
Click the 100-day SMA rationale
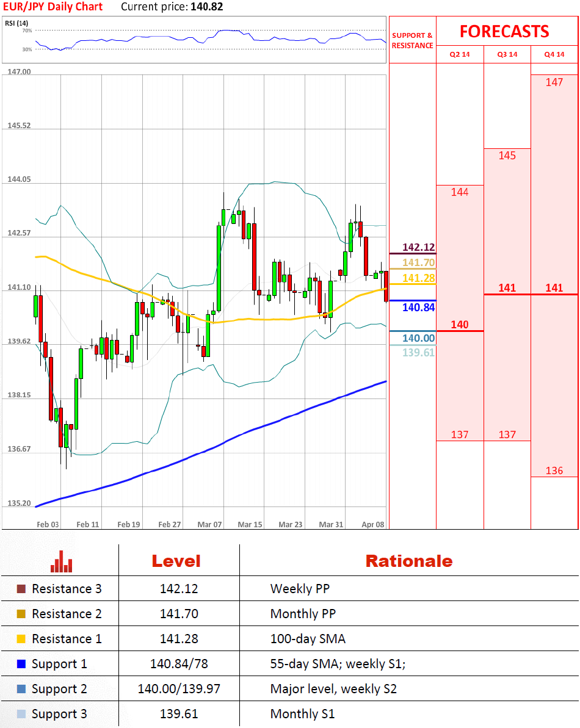pyautogui.click(x=308, y=639)
